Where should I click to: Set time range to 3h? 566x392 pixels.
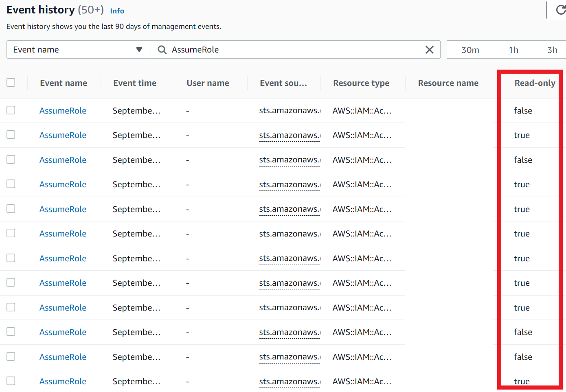[x=552, y=49]
